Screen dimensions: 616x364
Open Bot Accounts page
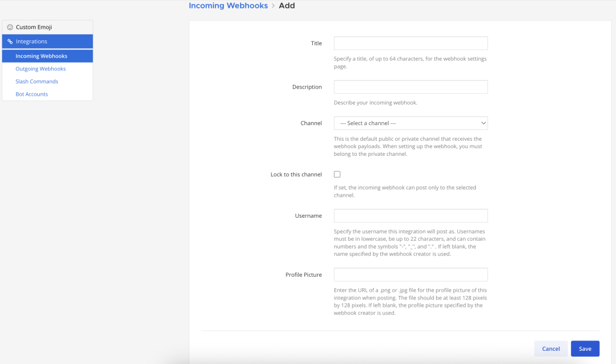point(31,94)
